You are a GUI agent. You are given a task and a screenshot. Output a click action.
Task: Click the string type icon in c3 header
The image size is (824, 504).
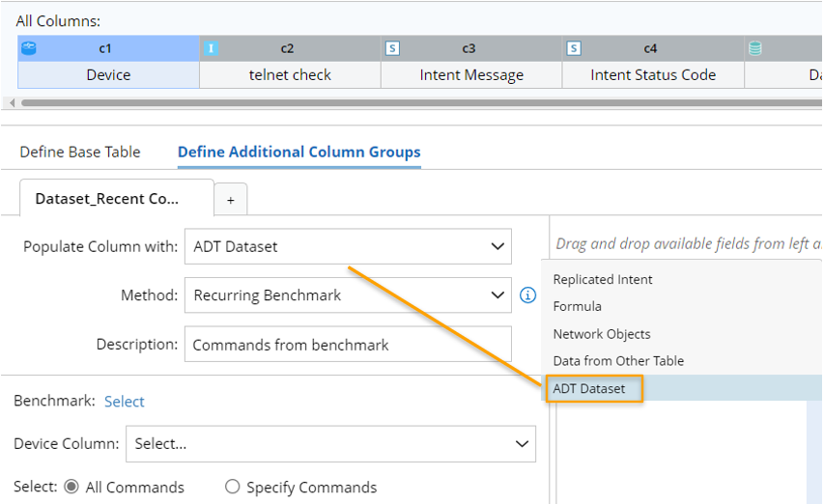(392, 48)
